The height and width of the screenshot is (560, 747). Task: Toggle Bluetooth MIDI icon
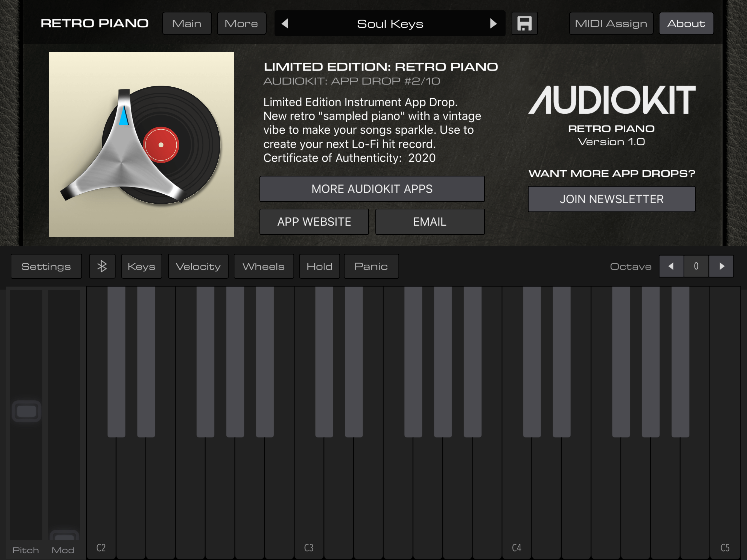(102, 266)
